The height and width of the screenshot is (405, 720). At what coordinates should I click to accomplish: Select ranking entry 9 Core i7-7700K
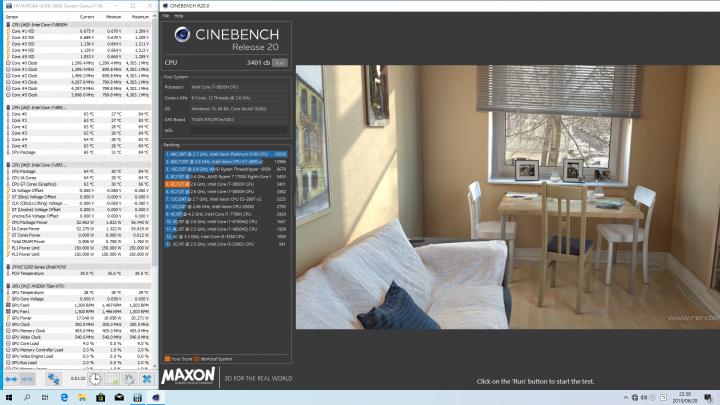(x=226, y=214)
